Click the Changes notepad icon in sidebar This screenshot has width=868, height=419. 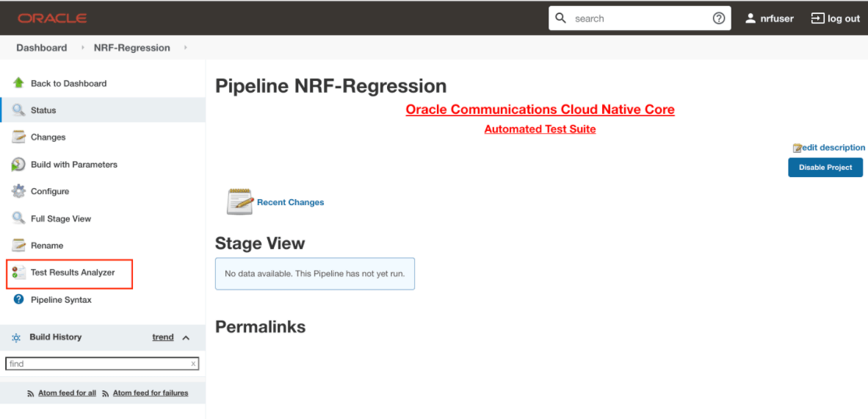click(x=18, y=137)
